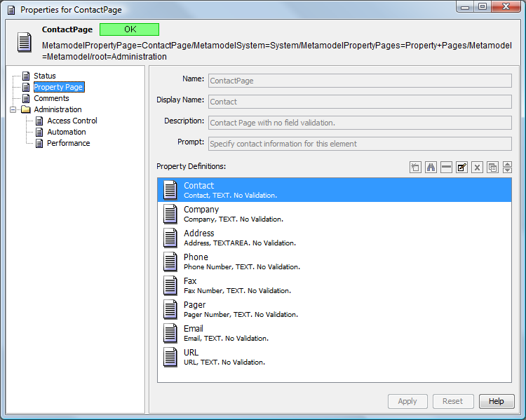The width and height of the screenshot is (526, 420).
Task: Open the Status page
Action: tap(45, 76)
